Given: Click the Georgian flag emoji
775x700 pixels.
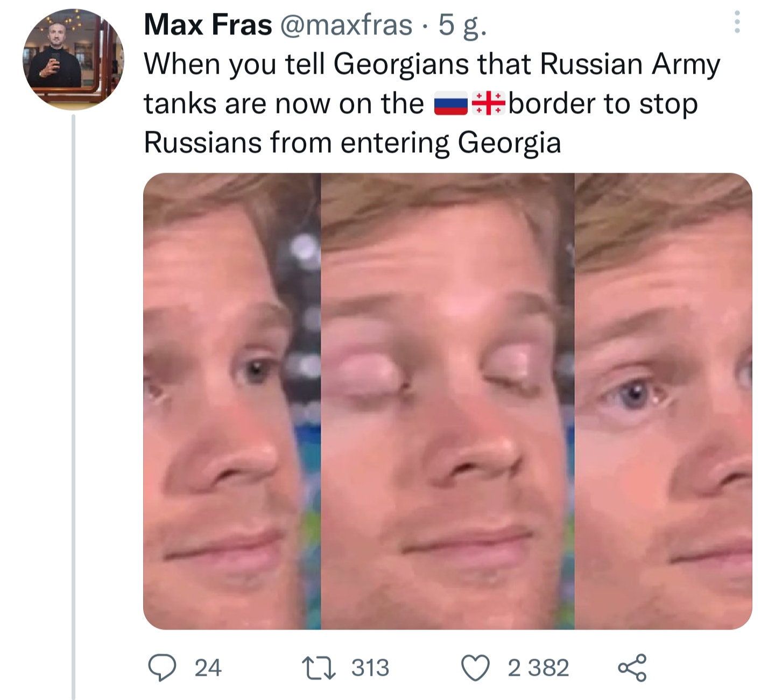Looking at the screenshot, I should [488, 104].
